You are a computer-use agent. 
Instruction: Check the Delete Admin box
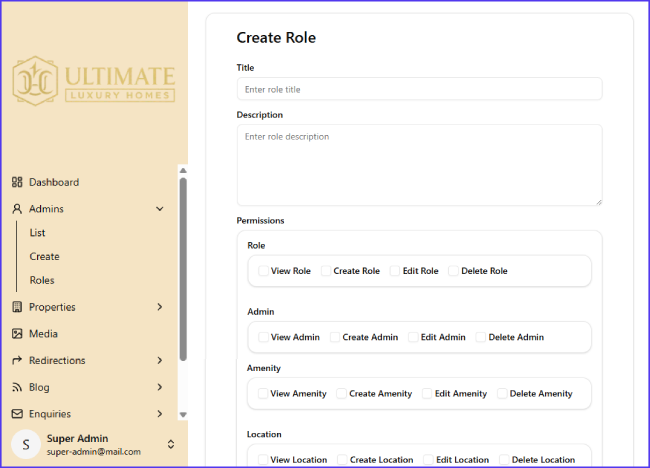[x=481, y=337]
